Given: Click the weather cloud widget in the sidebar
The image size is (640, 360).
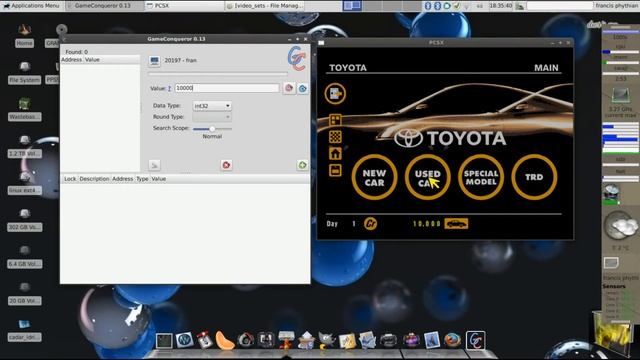Looking at the screenshot, I should click(x=621, y=227).
